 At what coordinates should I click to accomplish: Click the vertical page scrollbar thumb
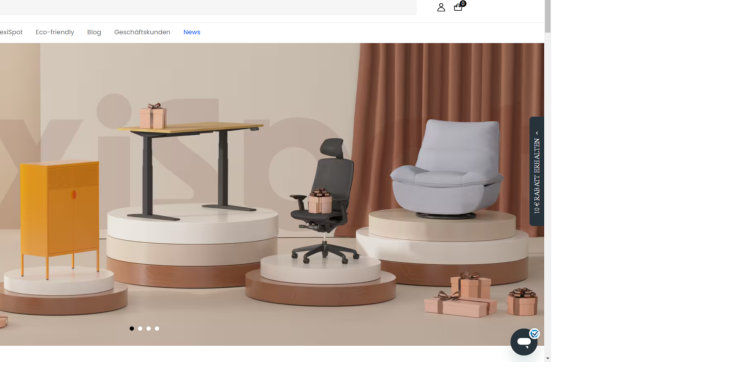[x=548, y=16]
